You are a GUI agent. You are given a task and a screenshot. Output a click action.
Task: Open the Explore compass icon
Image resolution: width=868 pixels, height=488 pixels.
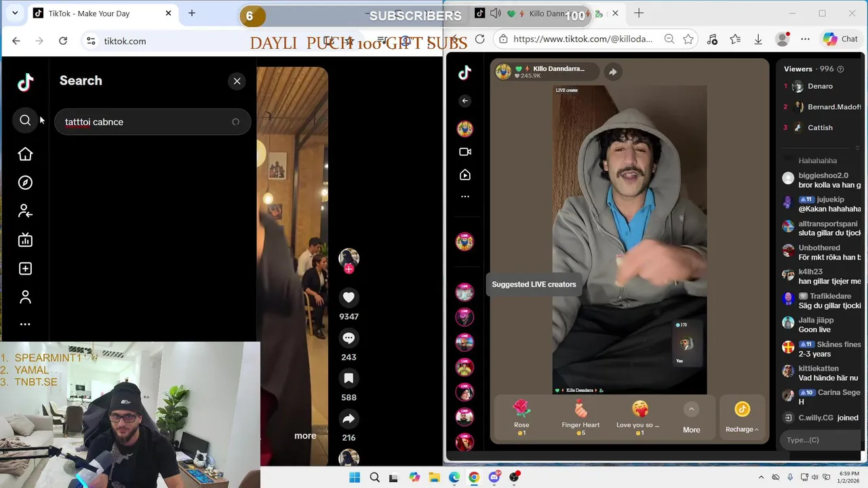tap(25, 183)
